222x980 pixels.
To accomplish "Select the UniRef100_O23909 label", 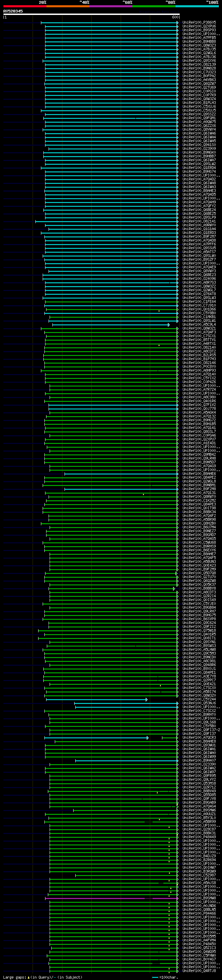I will point(199,149).
